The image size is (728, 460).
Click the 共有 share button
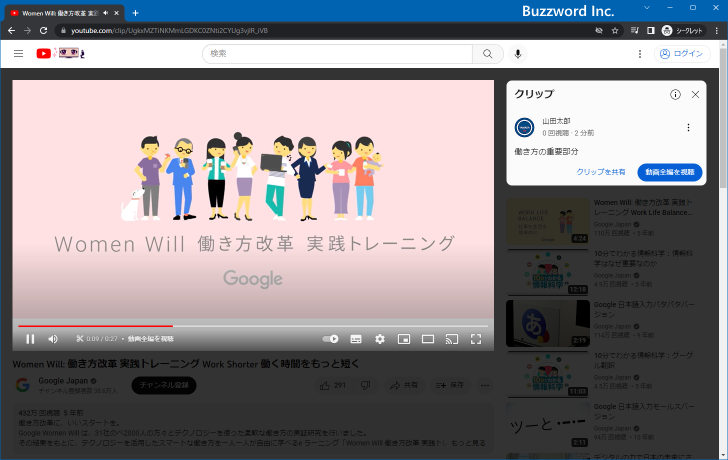(x=404, y=385)
